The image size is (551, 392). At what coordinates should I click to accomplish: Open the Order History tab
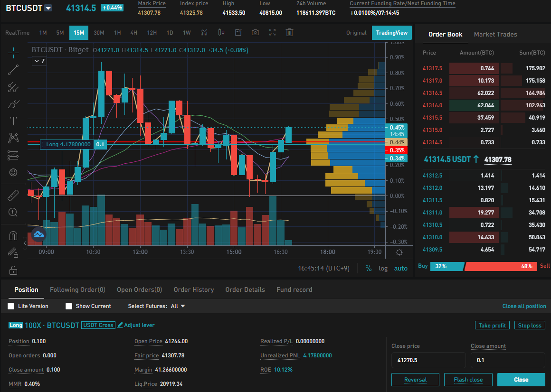pos(194,289)
